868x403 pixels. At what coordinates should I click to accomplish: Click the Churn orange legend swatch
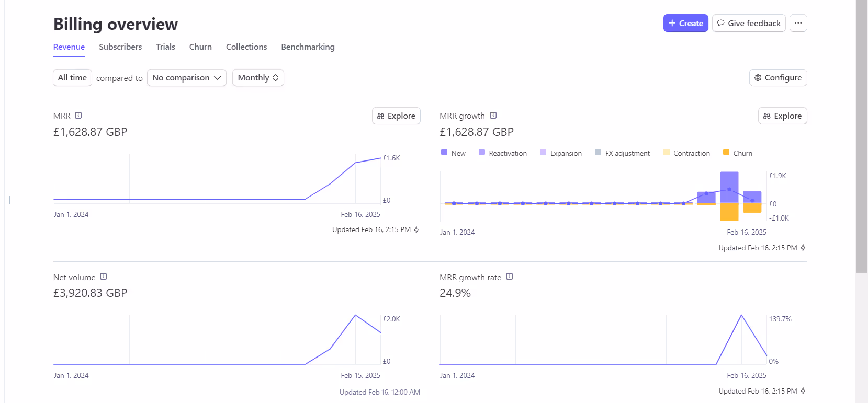coord(726,153)
